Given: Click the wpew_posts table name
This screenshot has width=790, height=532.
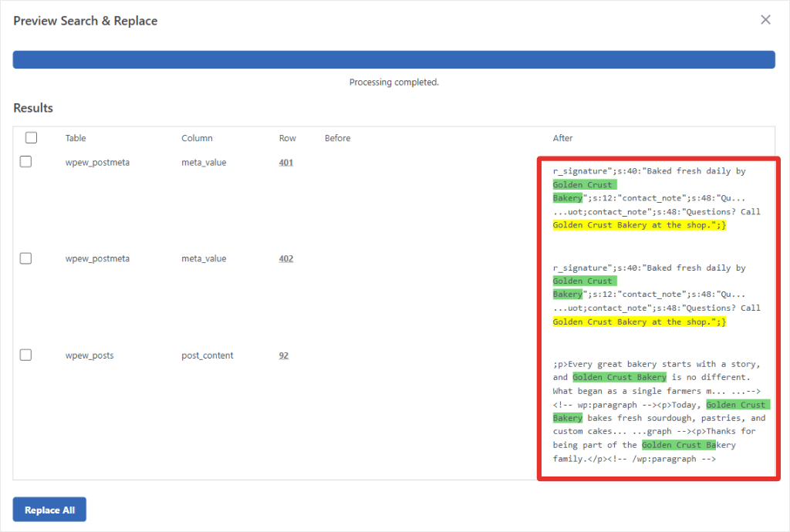Looking at the screenshot, I should click(89, 355).
